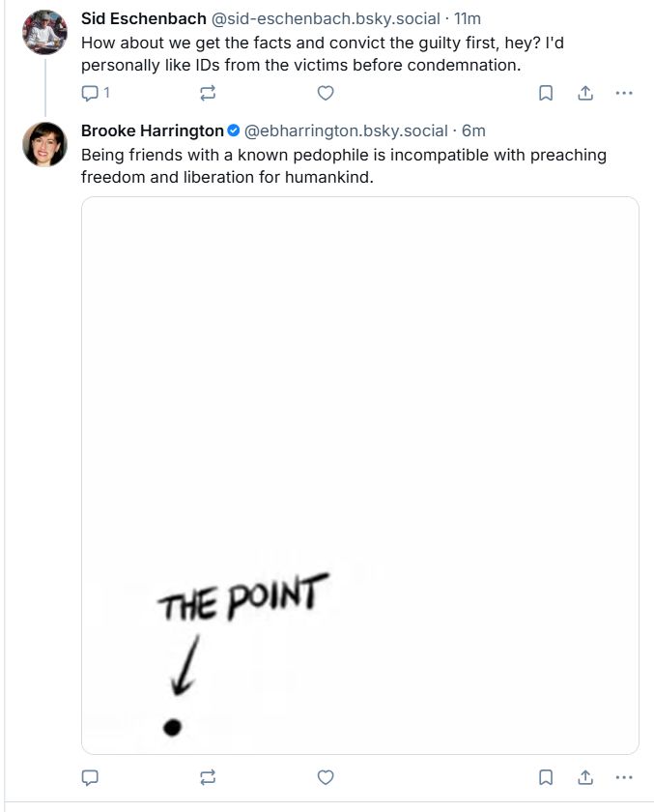Viewport: 654px width, 812px height.
Task: Bookmark Sid Eschenbach's post
Action: point(546,93)
